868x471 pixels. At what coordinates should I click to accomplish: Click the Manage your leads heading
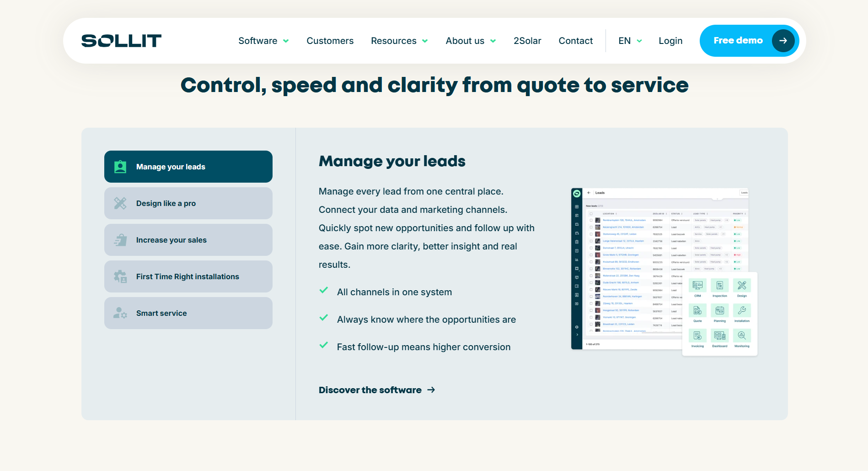tap(392, 161)
